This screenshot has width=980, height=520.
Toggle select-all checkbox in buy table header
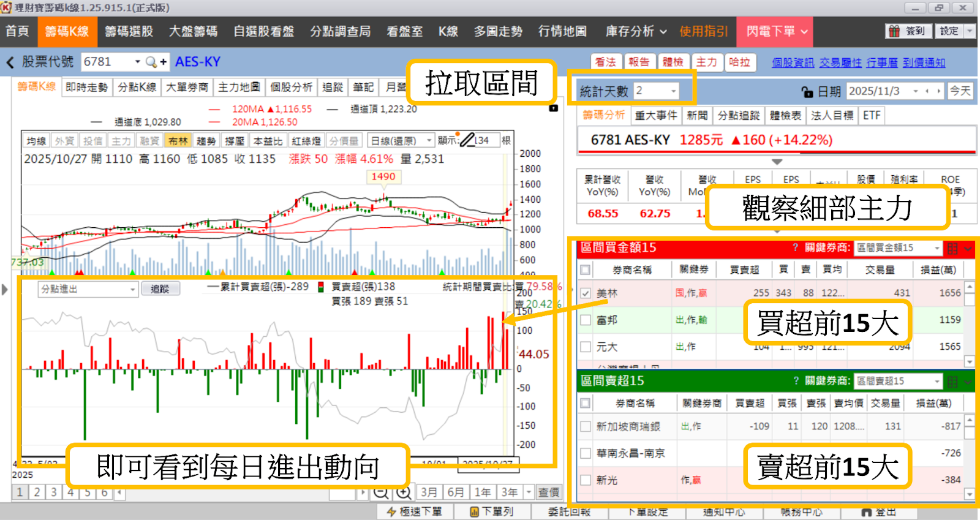click(x=586, y=269)
